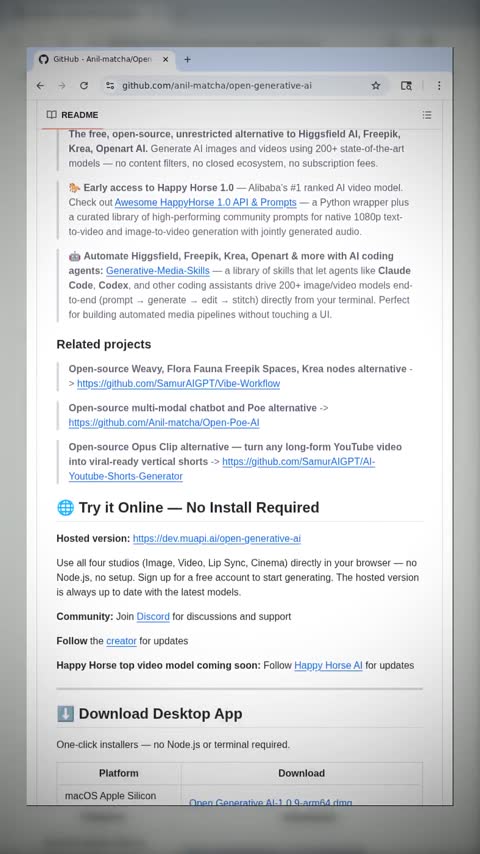
Task: Click the github.com address bar URL
Action: point(217,86)
